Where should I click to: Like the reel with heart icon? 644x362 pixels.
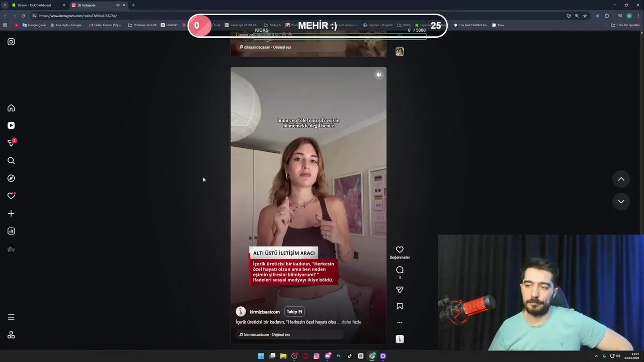(x=399, y=250)
